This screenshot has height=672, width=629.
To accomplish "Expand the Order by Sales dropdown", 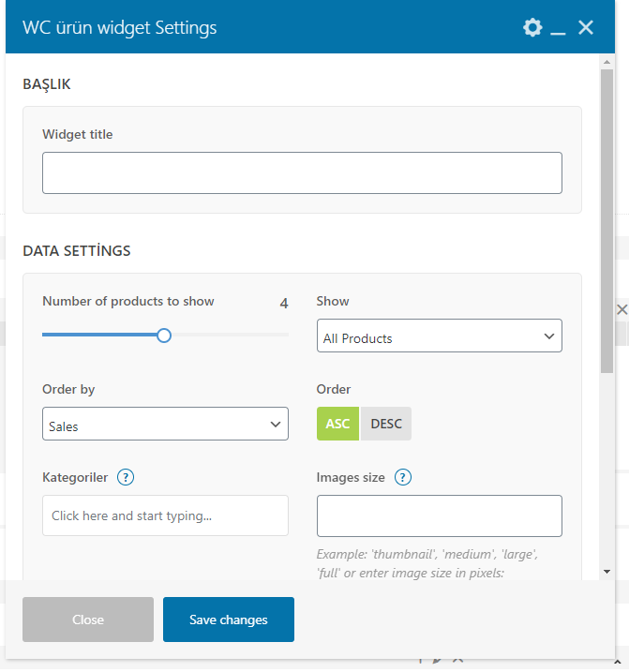I will 165,424.
